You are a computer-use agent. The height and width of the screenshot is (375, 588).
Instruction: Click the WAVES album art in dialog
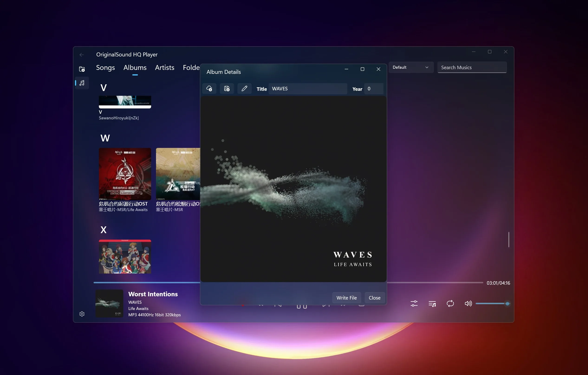293,189
